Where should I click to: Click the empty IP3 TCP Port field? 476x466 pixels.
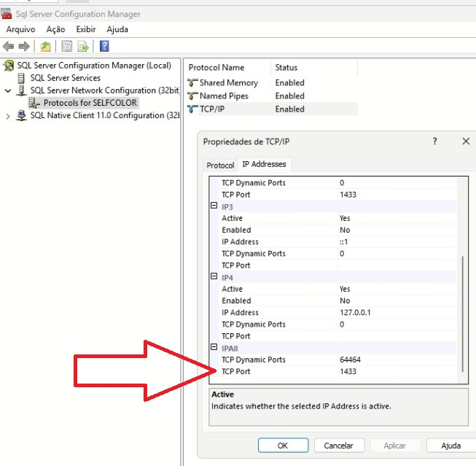click(x=397, y=265)
